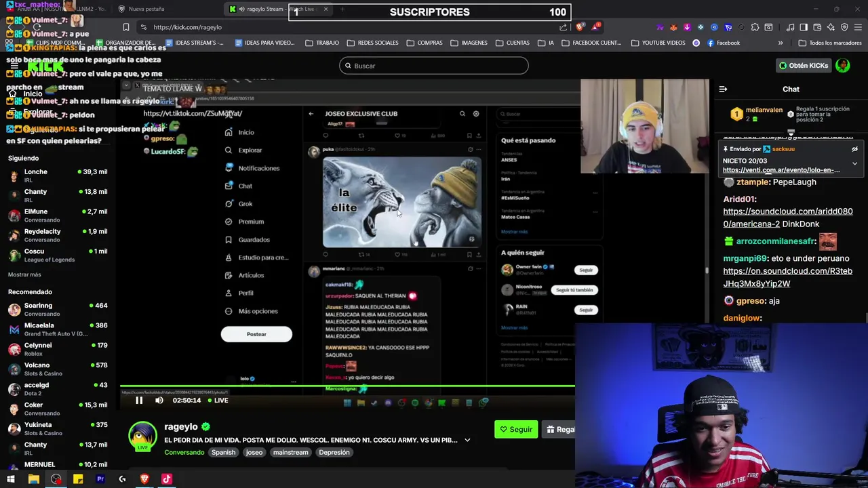Open the Facebook bookmark
This screenshot has width=868, height=488.
click(723, 43)
